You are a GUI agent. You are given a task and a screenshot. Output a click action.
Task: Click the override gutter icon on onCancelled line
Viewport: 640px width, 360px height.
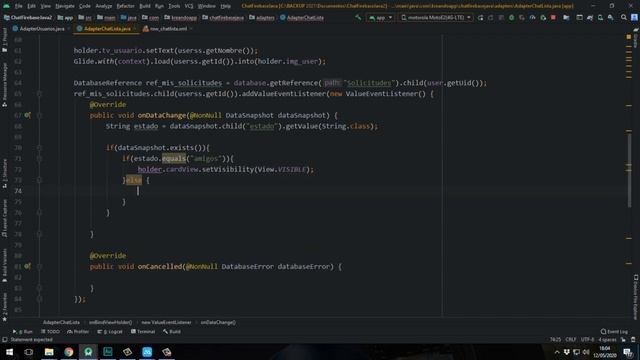tap(27, 266)
